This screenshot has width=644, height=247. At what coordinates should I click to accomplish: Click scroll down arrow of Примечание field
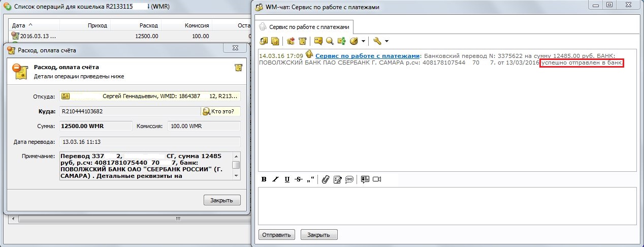[x=236, y=175]
